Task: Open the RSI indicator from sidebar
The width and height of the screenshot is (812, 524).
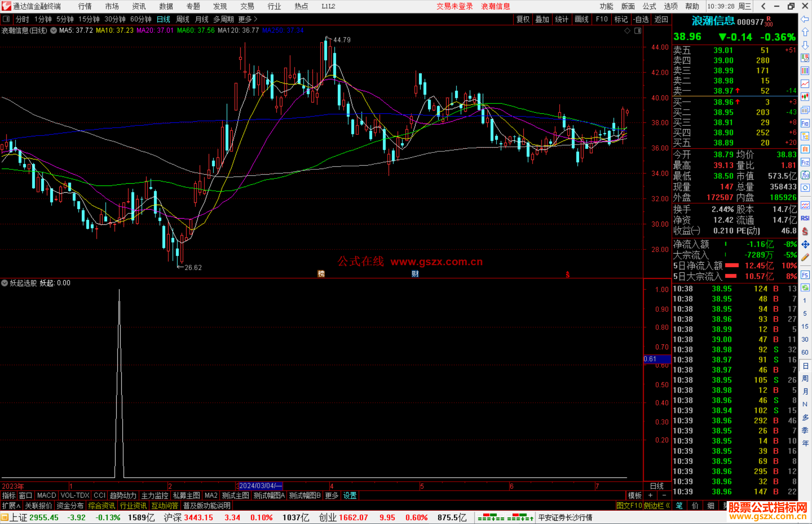Action: point(805,218)
